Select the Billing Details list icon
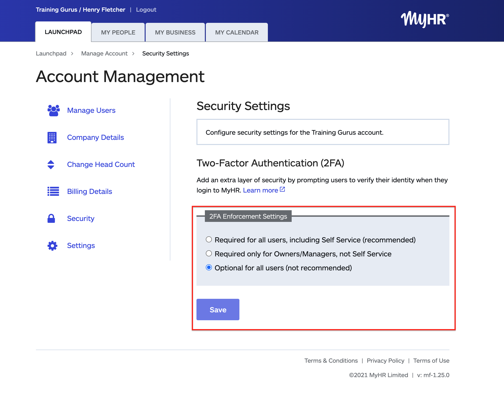This screenshot has width=504, height=420. (52, 192)
